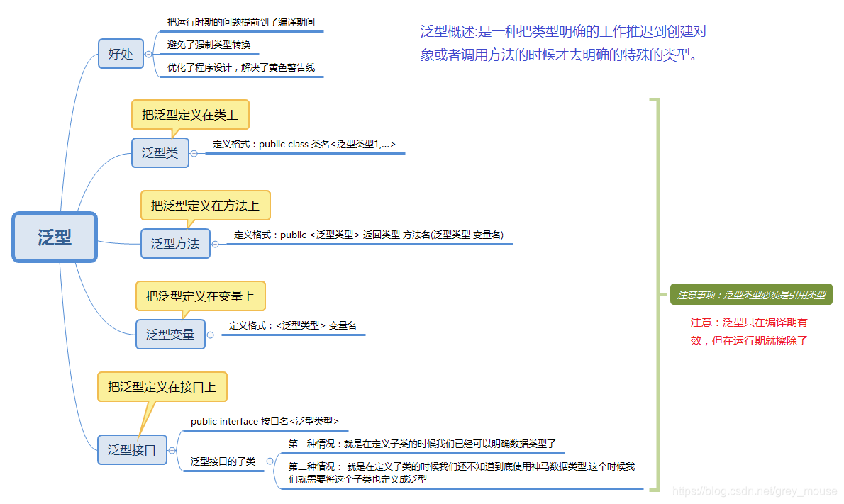The height and width of the screenshot is (504, 844).
Task: Select the 泛型接口 node
Action: click(132, 449)
